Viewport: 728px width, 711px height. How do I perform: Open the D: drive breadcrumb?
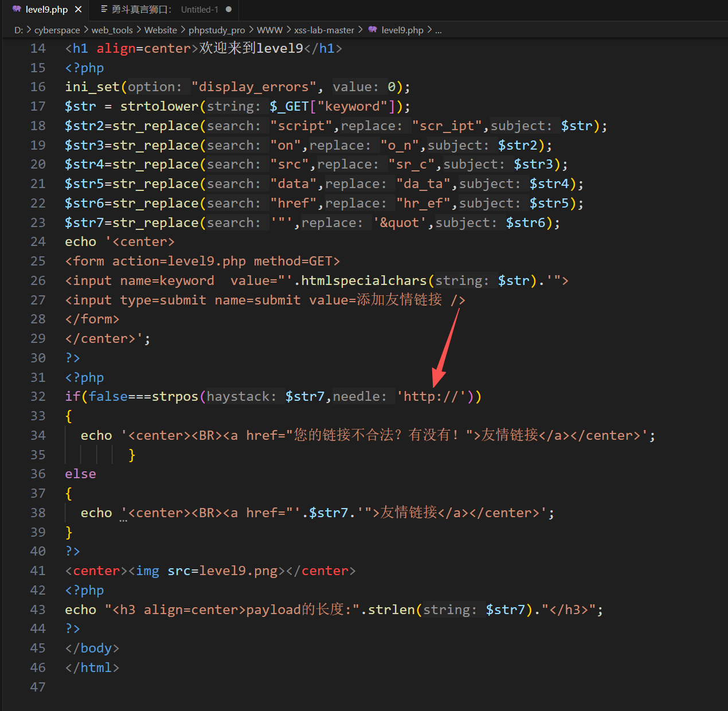(x=18, y=30)
